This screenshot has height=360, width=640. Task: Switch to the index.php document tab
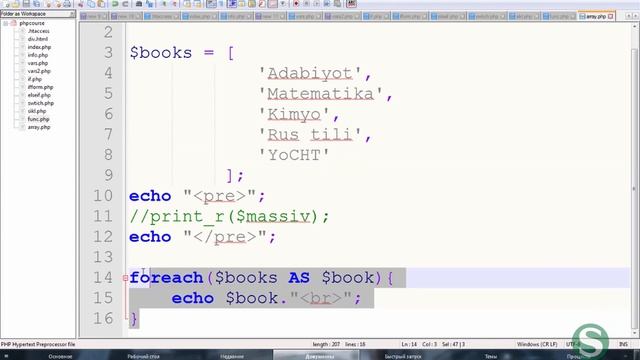199,16
